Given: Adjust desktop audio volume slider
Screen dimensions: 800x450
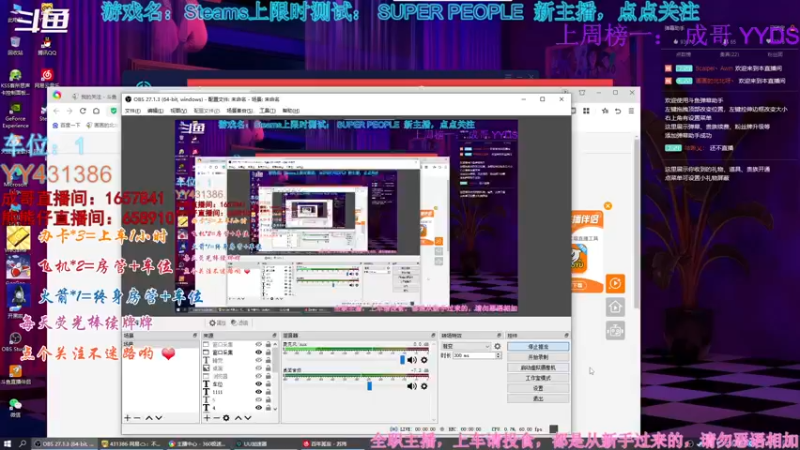Looking at the screenshot, I should (369, 386).
